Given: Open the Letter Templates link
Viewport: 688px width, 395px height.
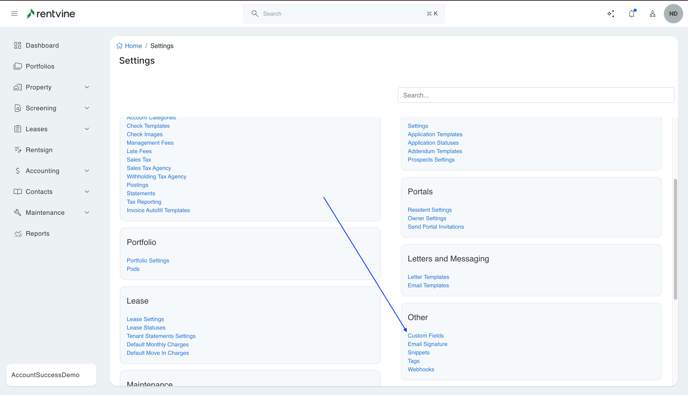Looking at the screenshot, I should point(428,277).
